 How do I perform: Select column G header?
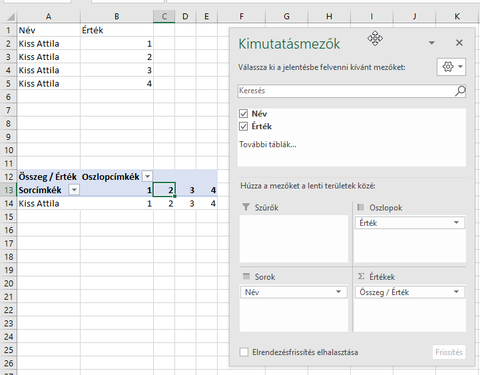pos(287,16)
